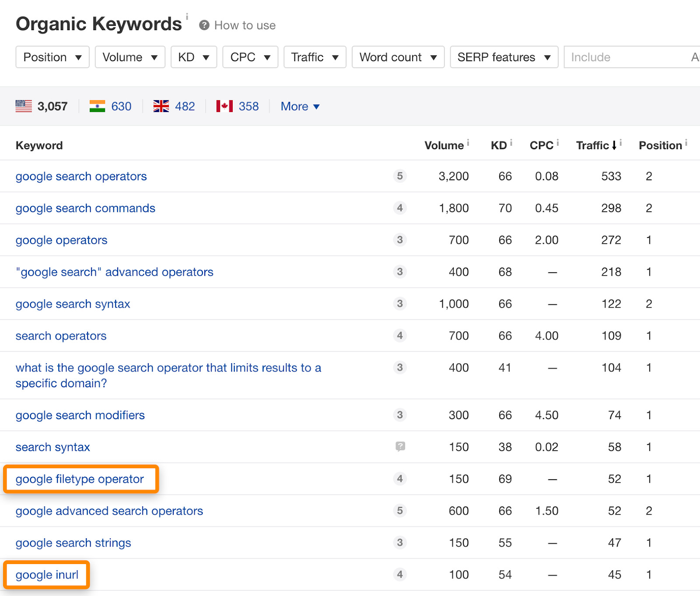Open the google filetype operator keyword link
Image resolution: width=700 pixels, height=596 pixels.
(x=80, y=479)
